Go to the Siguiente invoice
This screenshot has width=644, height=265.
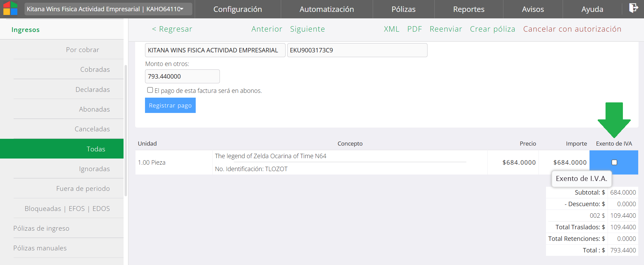[x=307, y=29]
